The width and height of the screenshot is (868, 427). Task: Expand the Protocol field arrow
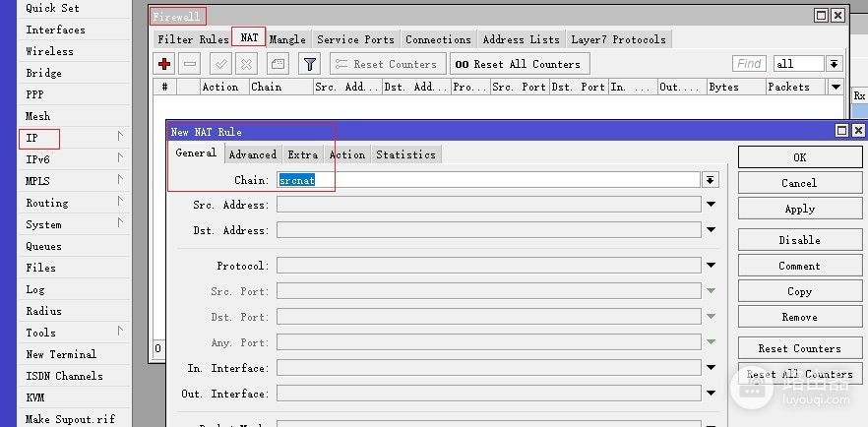click(711, 266)
